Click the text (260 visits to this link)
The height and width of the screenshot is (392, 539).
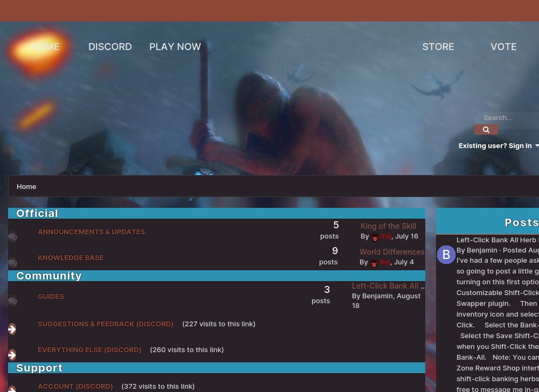point(186,349)
